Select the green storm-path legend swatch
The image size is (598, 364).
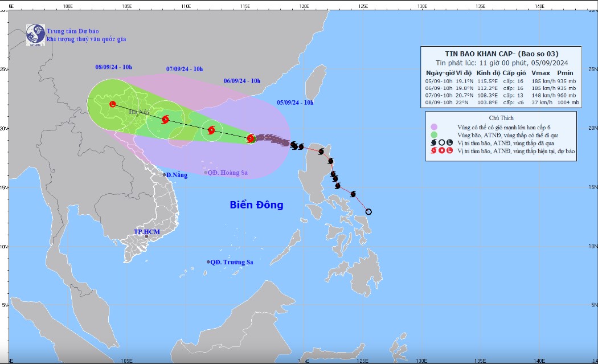tap(435, 134)
